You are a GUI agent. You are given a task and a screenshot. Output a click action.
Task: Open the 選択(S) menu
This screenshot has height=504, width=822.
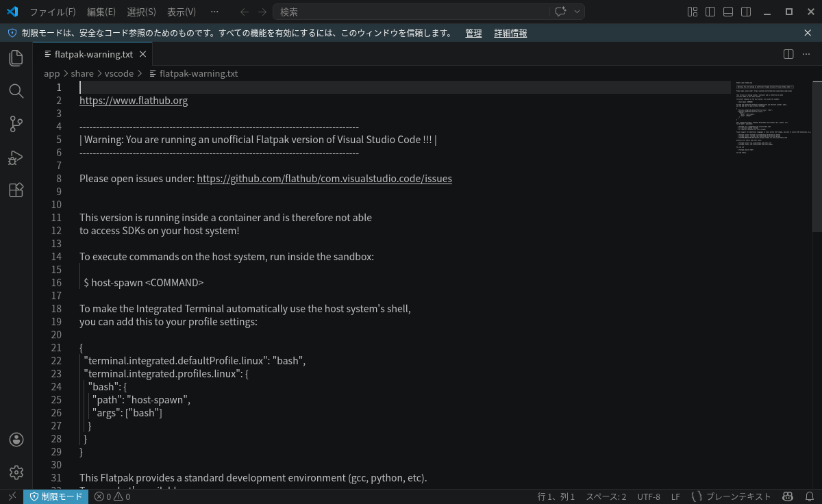coord(142,12)
